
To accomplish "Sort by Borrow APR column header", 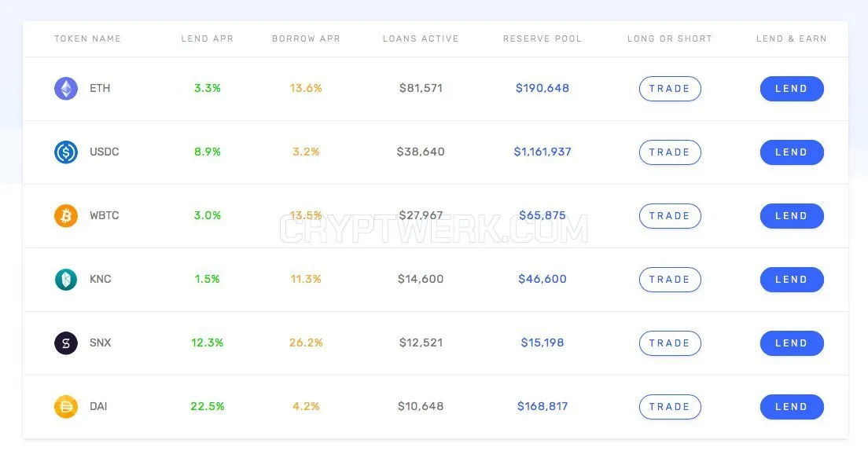I will point(306,38).
